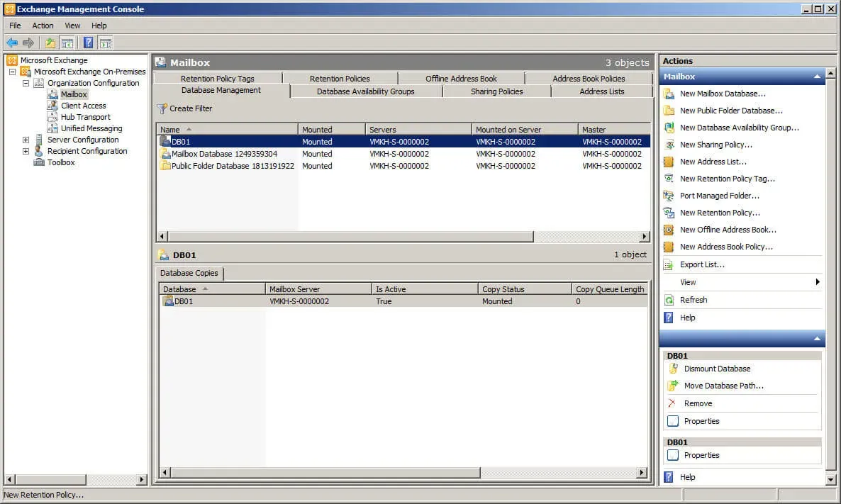Expand the Server Configuration node
Screen dimensions: 841x504
tap(26, 140)
